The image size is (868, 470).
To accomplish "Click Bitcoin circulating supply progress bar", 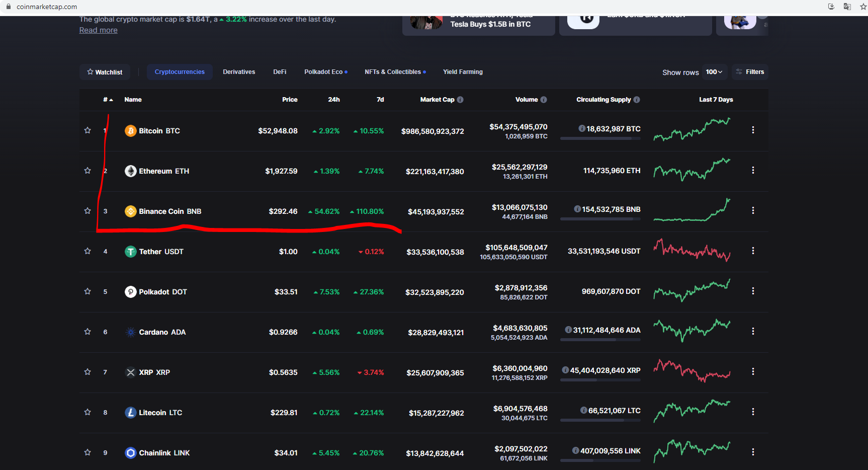I will pos(600,138).
